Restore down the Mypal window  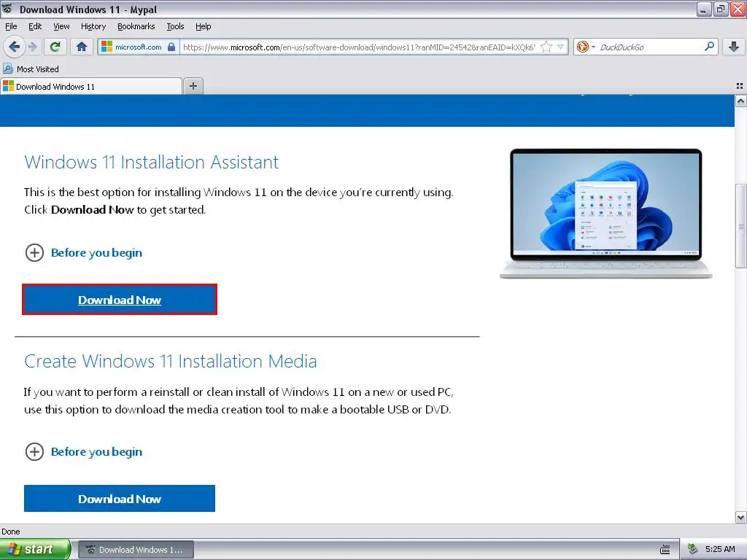coord(721,9)
